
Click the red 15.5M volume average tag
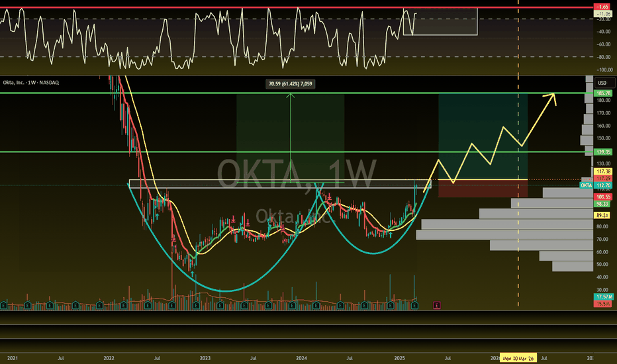pos(602,303)
